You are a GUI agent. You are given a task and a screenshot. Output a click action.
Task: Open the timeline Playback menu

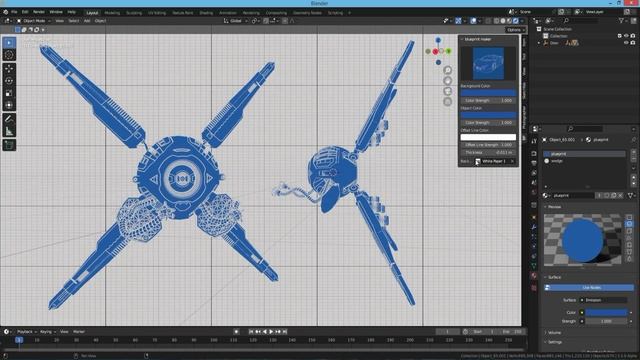click(26, 332)
